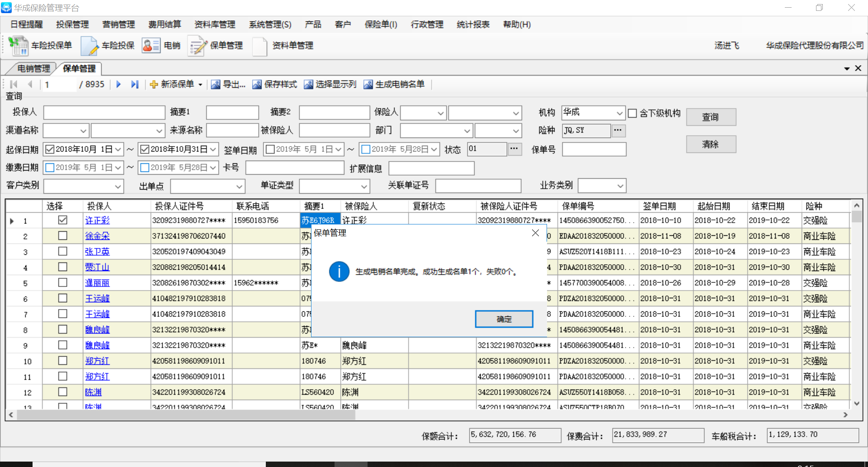Uncheck the 起保日期 start date checkbox
Screen dimensions: 868x467
tap(50, 149)
